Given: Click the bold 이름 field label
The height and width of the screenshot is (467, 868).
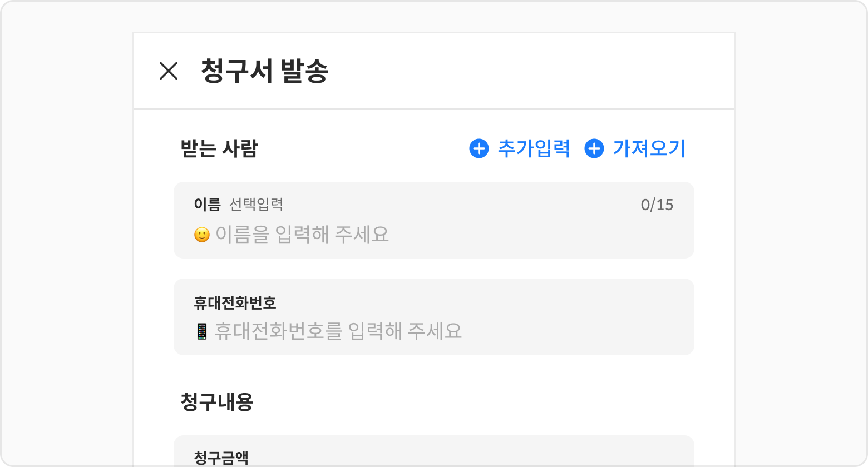Looking at the screenshot, I should (x=207, y=205).
